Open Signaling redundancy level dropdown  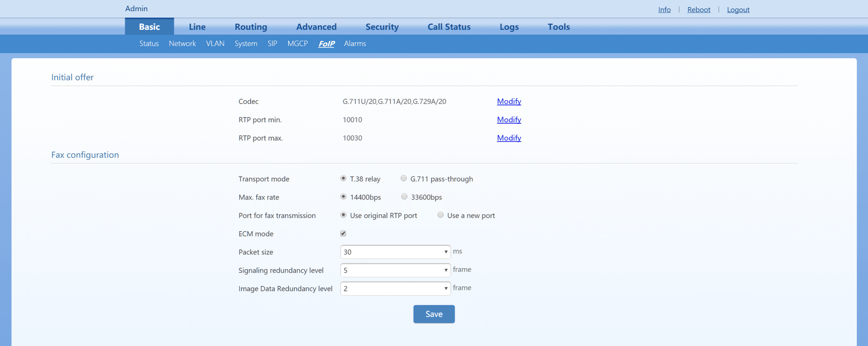(395, 270)
